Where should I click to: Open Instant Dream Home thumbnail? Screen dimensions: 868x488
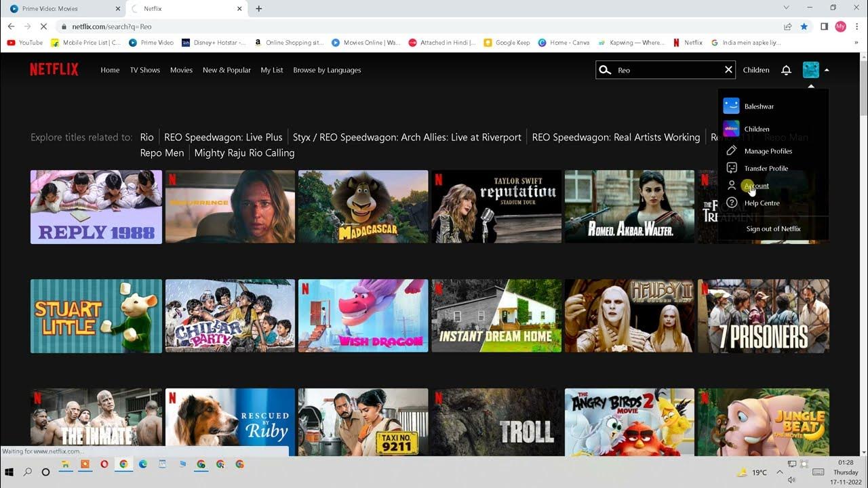click(496, 316)
